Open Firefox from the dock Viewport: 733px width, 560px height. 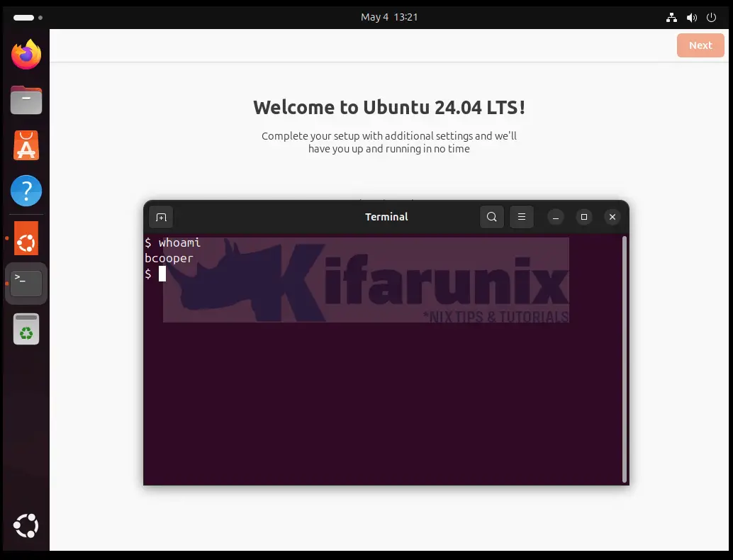26,55
